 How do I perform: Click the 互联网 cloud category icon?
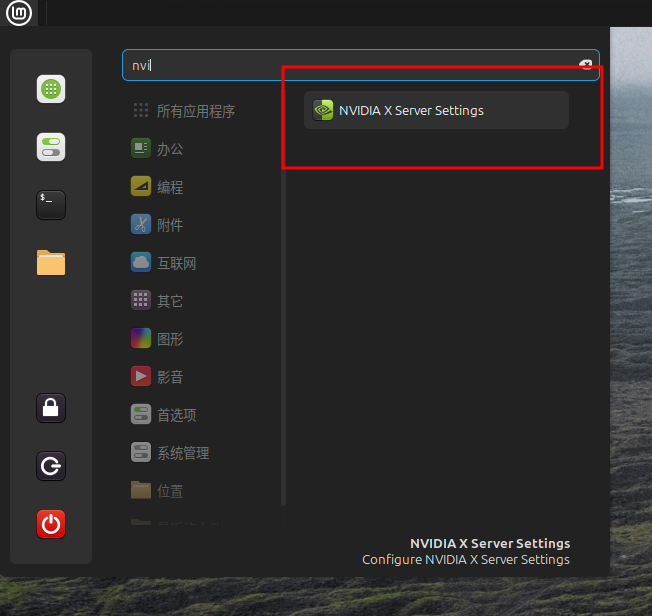(x=141, y=262)
